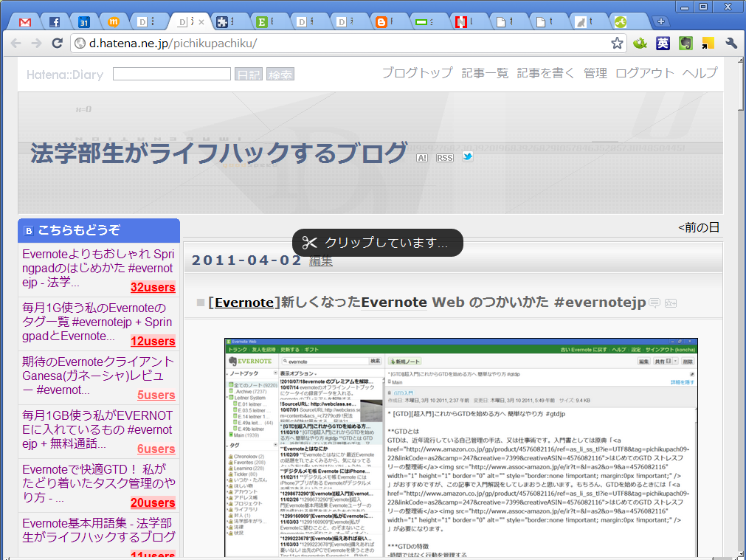Viewport: 746px width, 560px height.
Task: Open the RSS feed icon
Action: coord(444,158)
